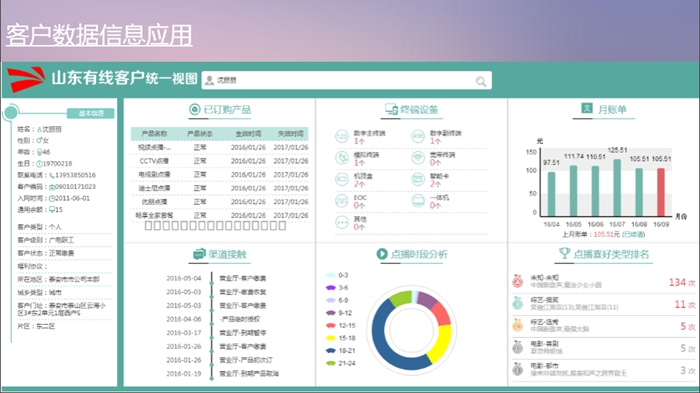Click the 产品名称 column header
Screen dimensions: 700x393
coord(154,134)
